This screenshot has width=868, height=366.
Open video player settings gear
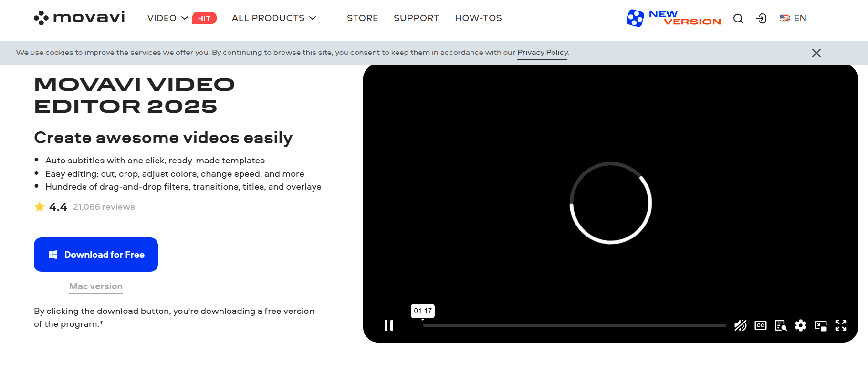(801, 325)
